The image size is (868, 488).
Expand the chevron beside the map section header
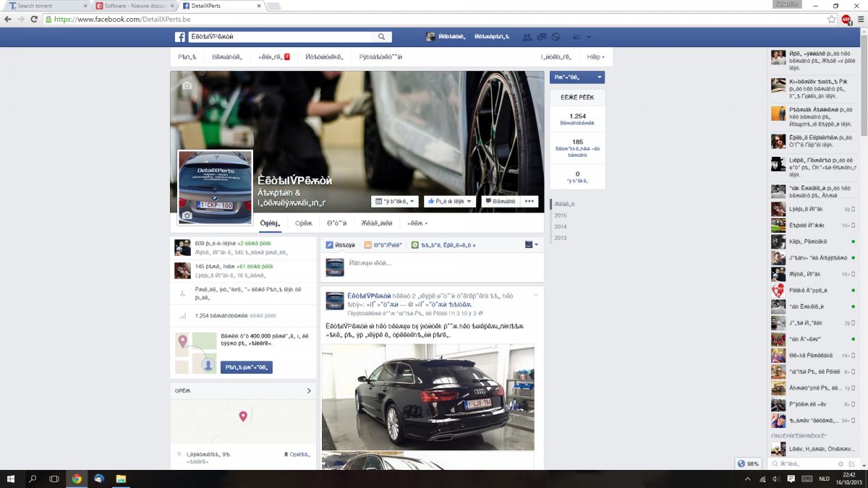[x=309, y=391]
